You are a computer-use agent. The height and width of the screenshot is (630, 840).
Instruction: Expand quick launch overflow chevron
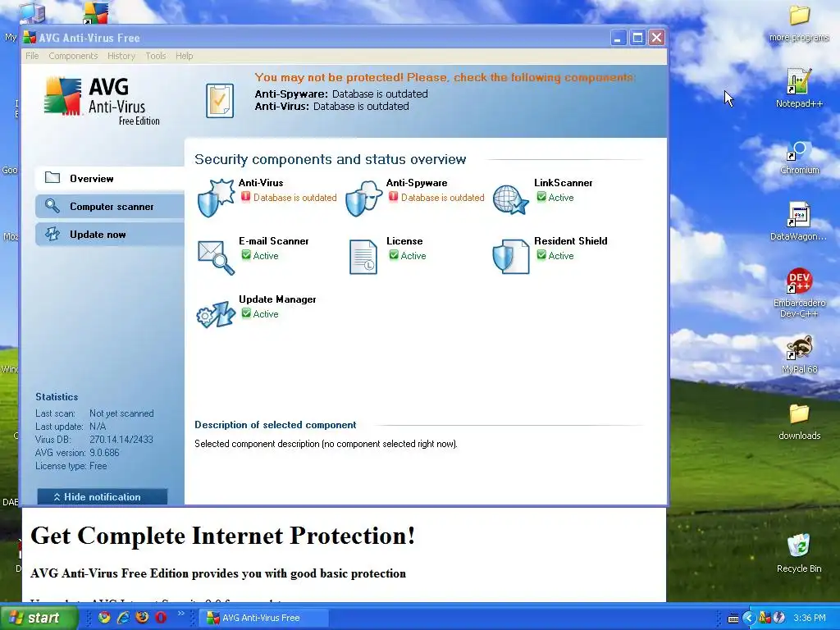click(181, 614)
